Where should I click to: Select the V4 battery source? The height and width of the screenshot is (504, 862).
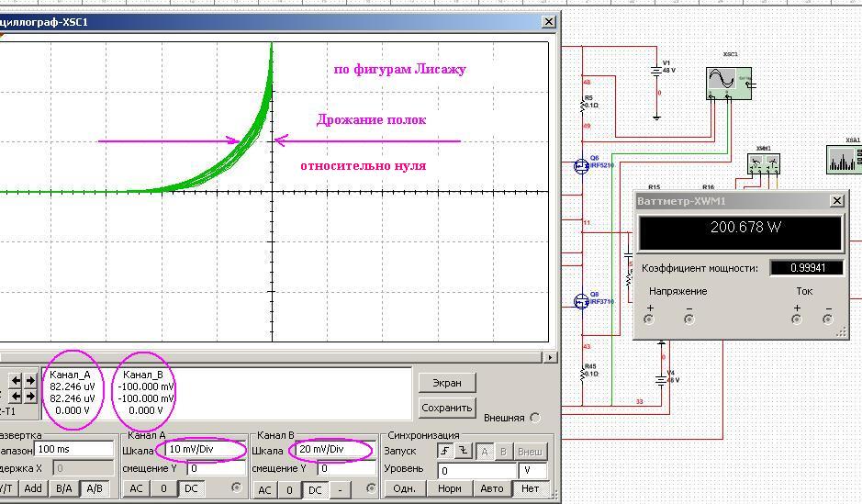tap(661, 380)
